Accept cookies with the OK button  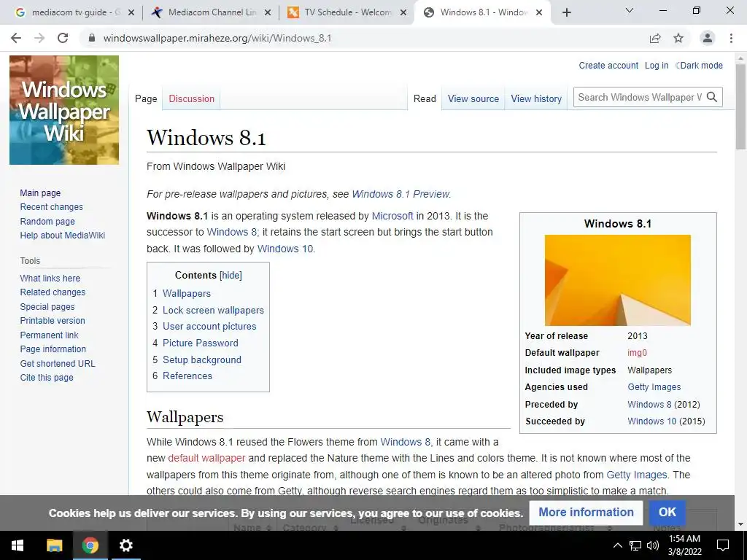(x=667, y=512)
